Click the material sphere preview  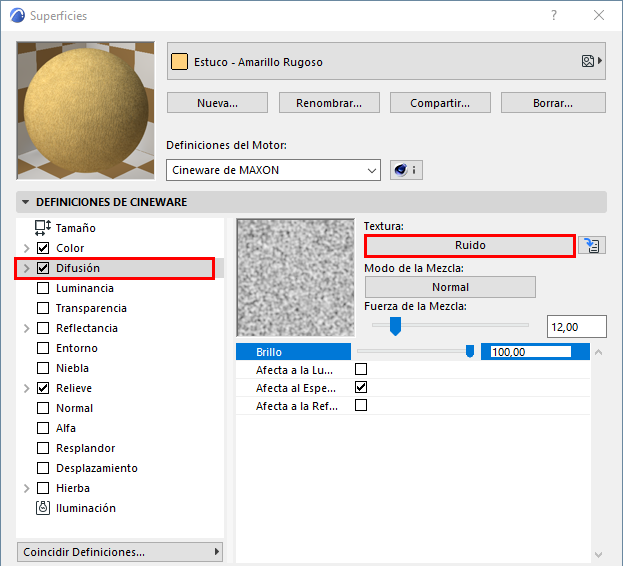(85, 110)
